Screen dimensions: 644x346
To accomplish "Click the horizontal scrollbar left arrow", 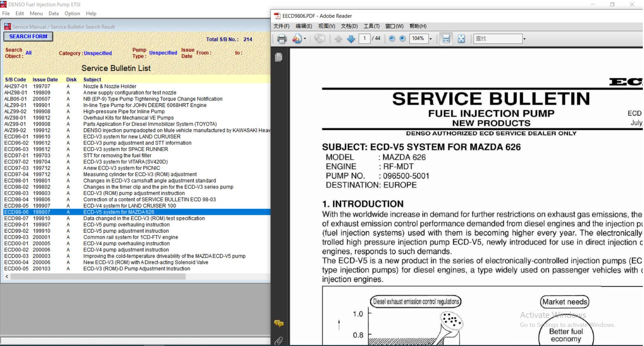I will click(x=7, y=276).
